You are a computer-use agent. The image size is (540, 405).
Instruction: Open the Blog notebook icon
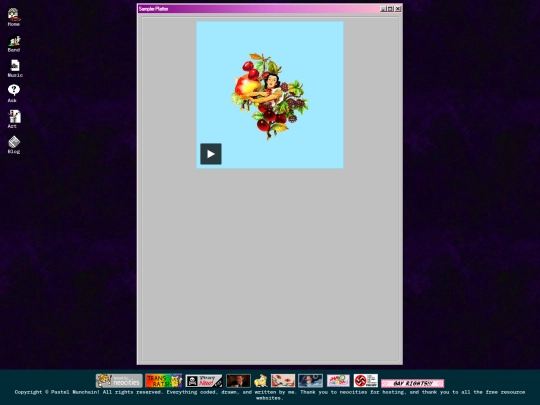[14, 145]
